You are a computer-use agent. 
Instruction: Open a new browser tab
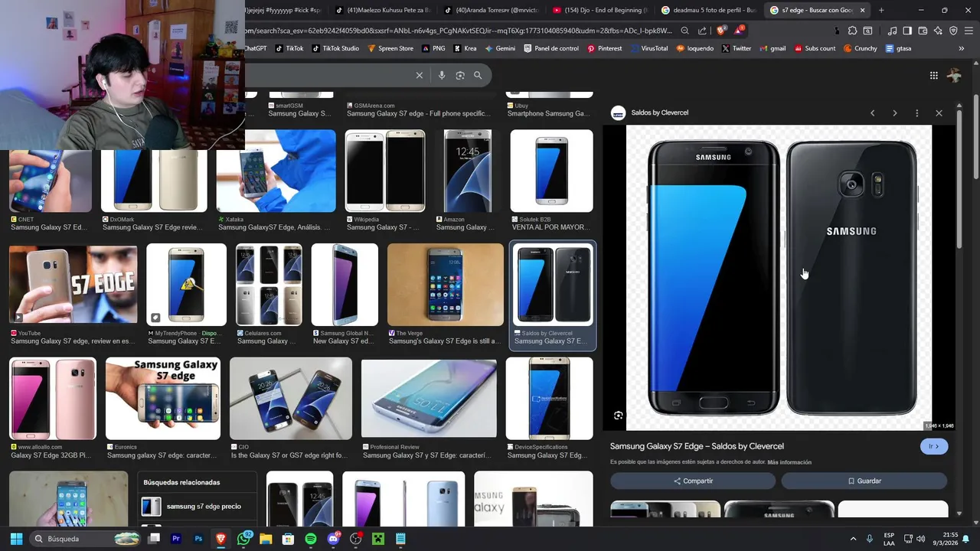[881, 10]
